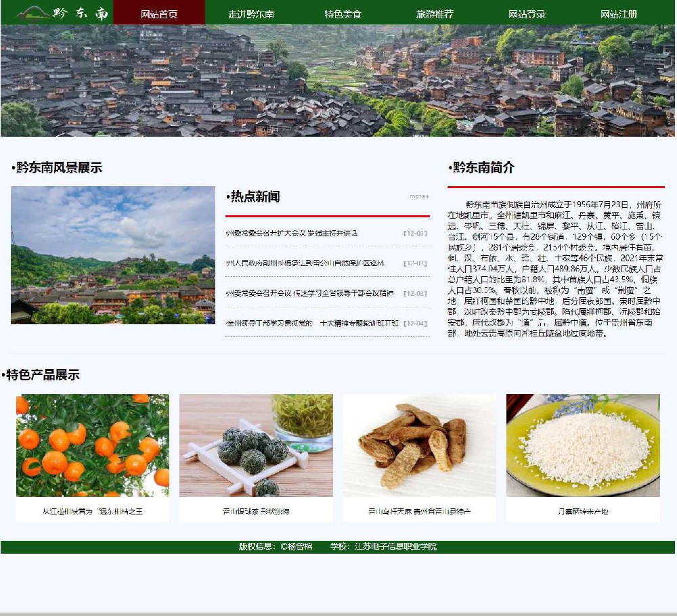
Task: Click the 雷山银球茶 product caption
Action: tap(256, 511)
